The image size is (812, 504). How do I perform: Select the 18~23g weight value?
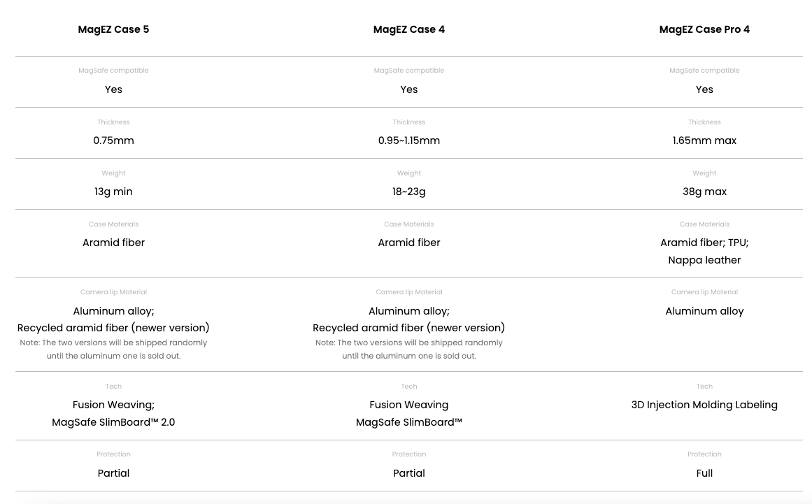pyautogui.click(x=409, y=192)
